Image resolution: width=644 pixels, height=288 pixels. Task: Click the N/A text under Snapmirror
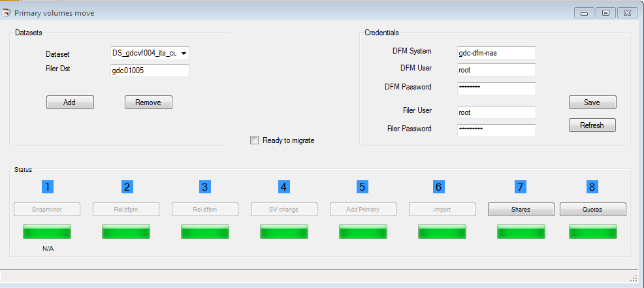pyautogui.click(x=48, y=249)
